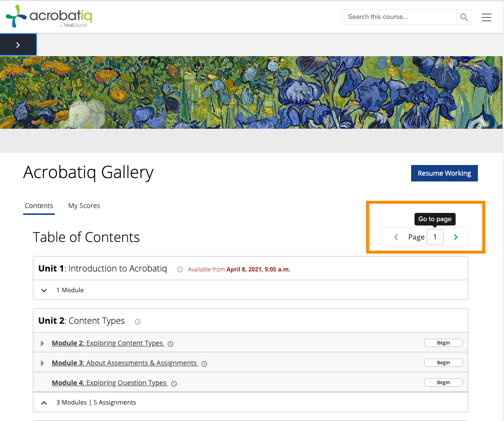Image resolution: width=504 pixels, height=421 pixels.
Task: Click the previous page chevron
Action: coord(395,237)
